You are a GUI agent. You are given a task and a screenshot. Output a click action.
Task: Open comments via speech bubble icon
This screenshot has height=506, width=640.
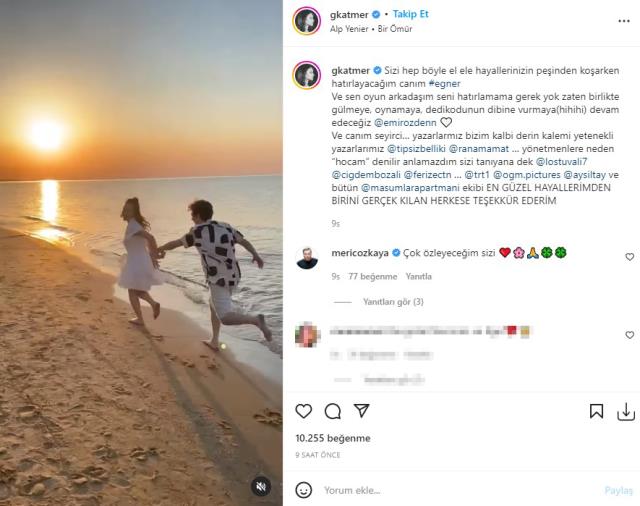tap(333, 411)
